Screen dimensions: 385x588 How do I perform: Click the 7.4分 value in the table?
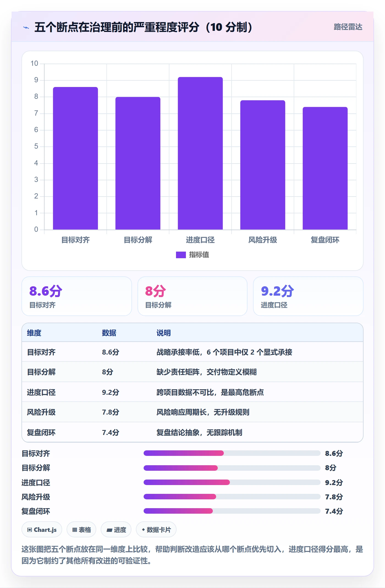coord(111,432)
